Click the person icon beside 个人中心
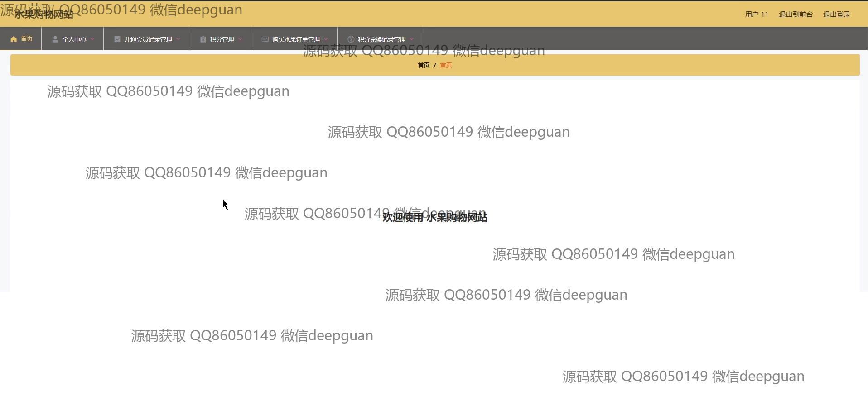 55,39
